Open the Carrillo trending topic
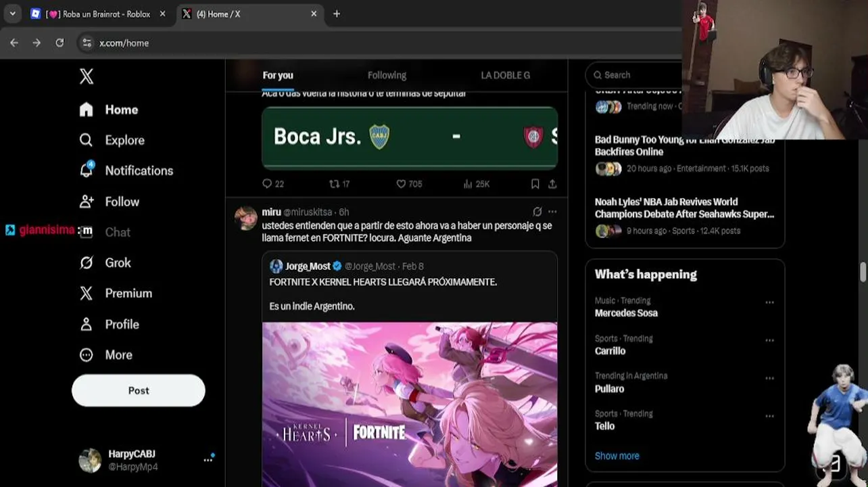 (x=610, y=351)
